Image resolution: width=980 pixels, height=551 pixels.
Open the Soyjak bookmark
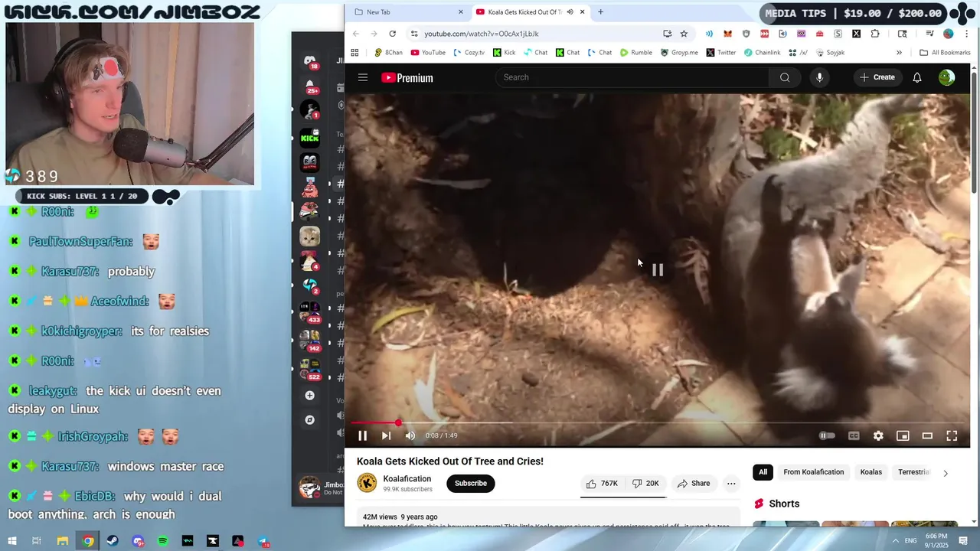tap(830, 53)
